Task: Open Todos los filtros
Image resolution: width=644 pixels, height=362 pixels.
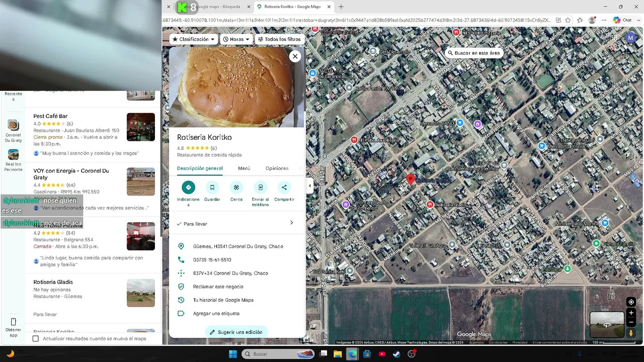Action: coord(279,39)
